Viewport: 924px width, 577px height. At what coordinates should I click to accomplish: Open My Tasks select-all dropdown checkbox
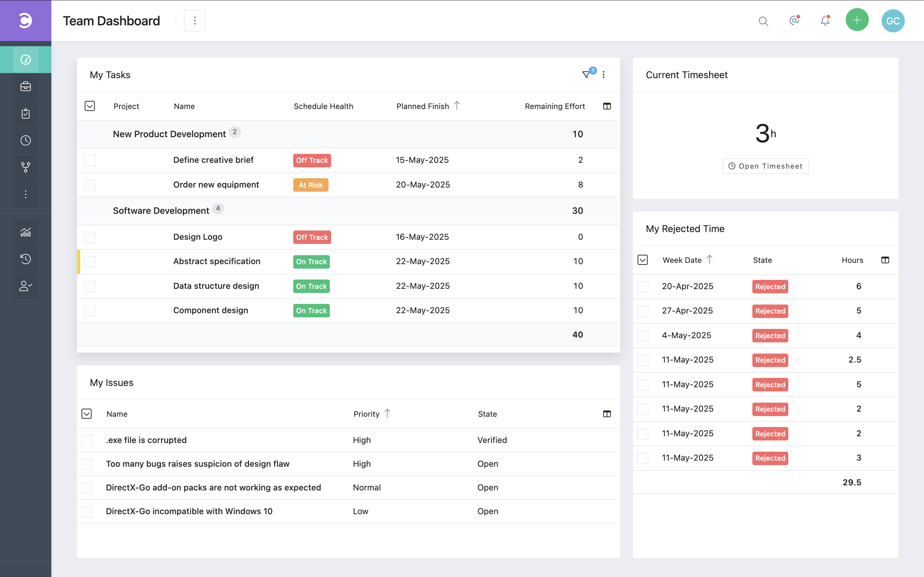tap(90, 106)
